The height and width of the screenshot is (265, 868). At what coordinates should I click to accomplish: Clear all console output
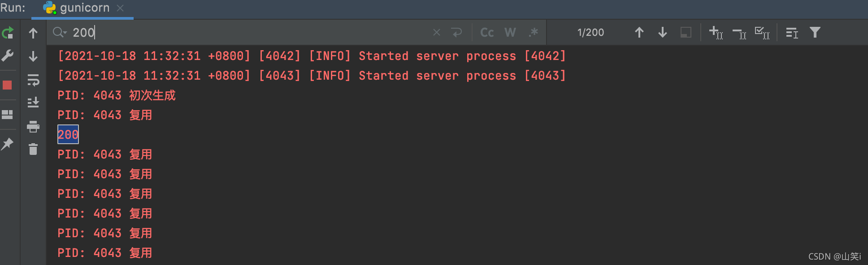coord(33,149)
